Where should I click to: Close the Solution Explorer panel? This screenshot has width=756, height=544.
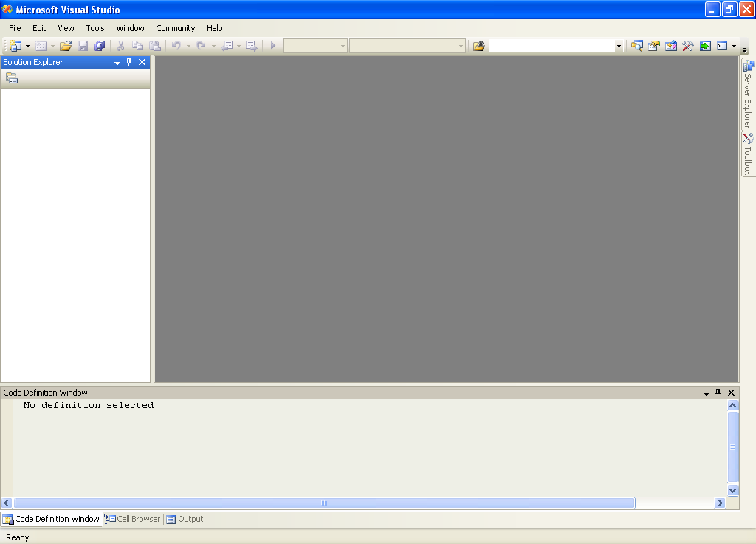tap(142, 62)
